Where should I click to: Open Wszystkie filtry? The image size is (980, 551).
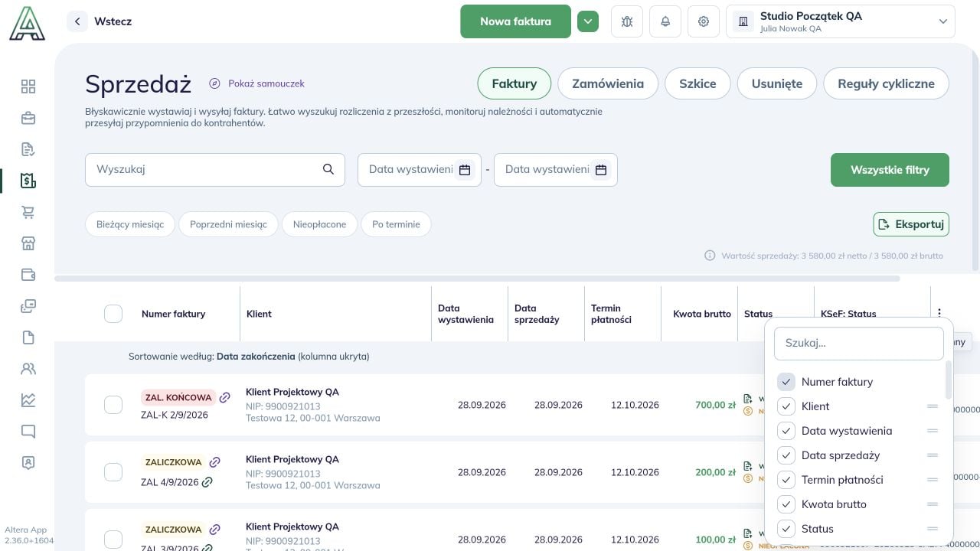pyautogui.click(x=890, y=170)
